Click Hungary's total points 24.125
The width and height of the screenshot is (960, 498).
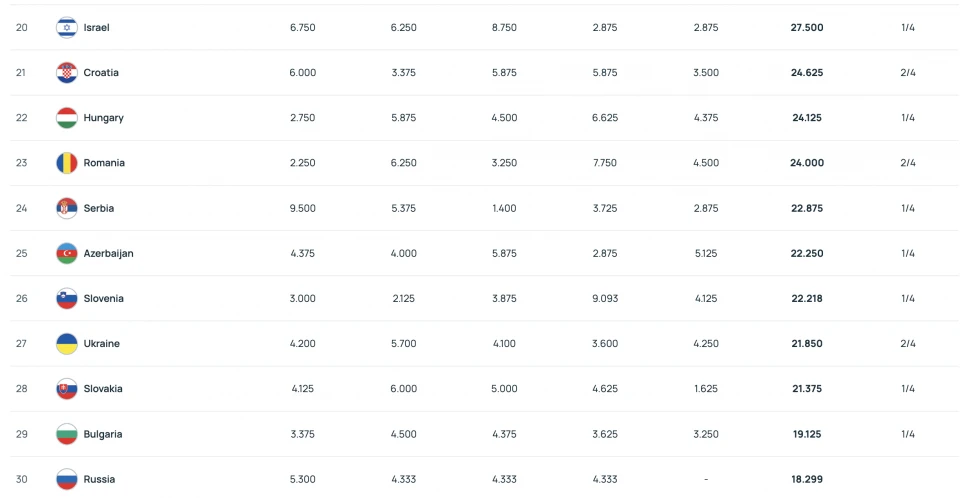click(807, 118)
